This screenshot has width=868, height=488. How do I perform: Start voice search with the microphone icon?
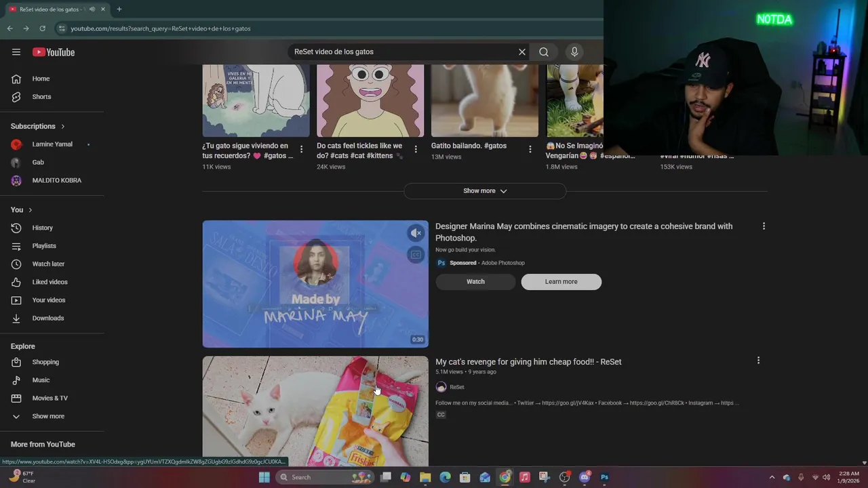574,52
